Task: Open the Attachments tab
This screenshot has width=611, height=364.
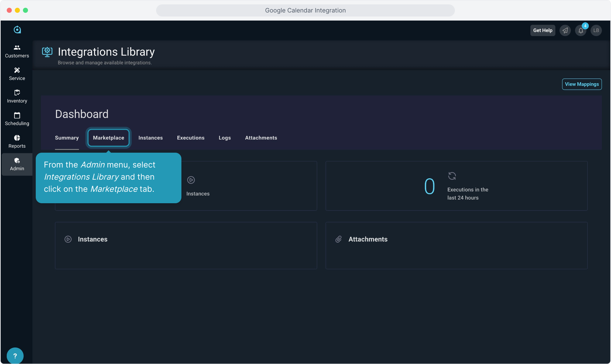Action: point(261,138)
